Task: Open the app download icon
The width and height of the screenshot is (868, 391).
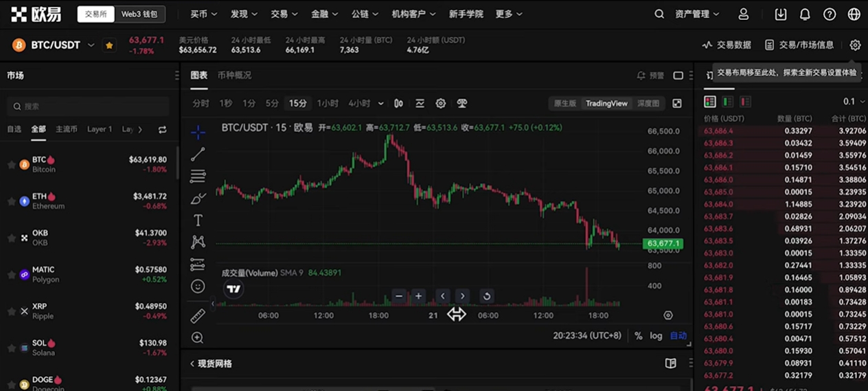Action: point(781,14)
